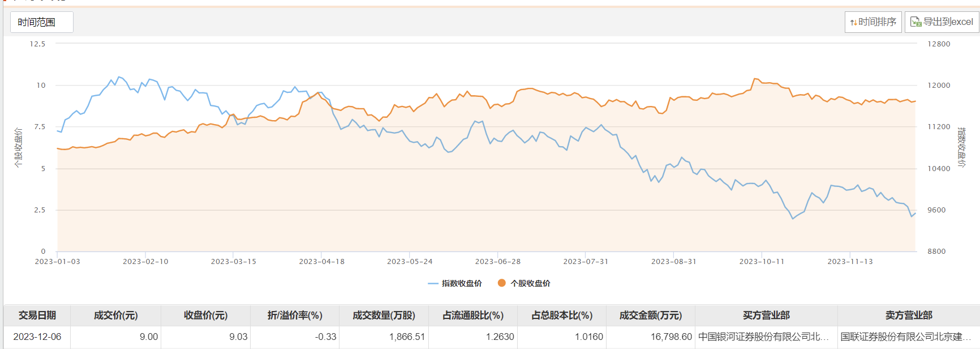
Task: Select the 收盘价(元) column header
Action: pyautogui.click(x=205, y=316)
